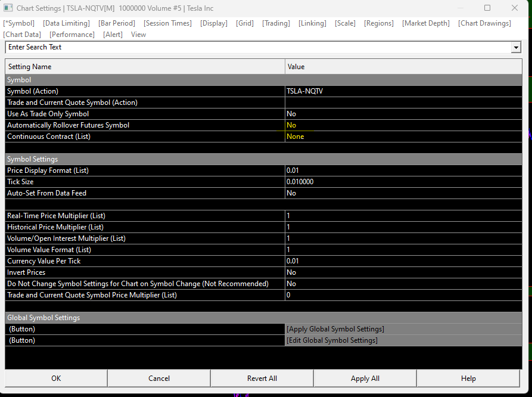Click the Symbol Settings section header
Viewport: 532px width, 397px height.
click(x=264, y=159)
